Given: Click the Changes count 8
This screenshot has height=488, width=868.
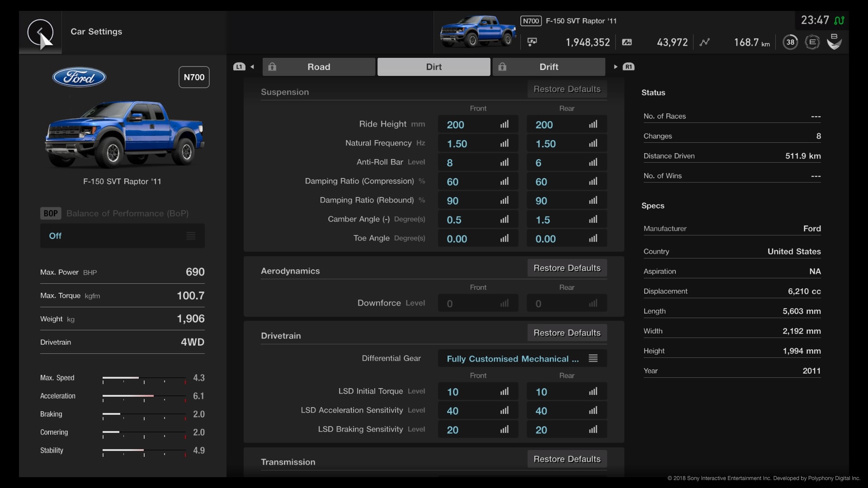Looking at the screenshot, I should tap(818, 136).
